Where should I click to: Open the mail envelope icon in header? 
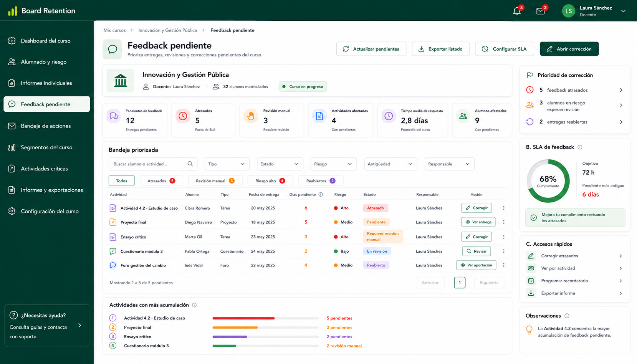pyautogui.click(x=541, y=11)
